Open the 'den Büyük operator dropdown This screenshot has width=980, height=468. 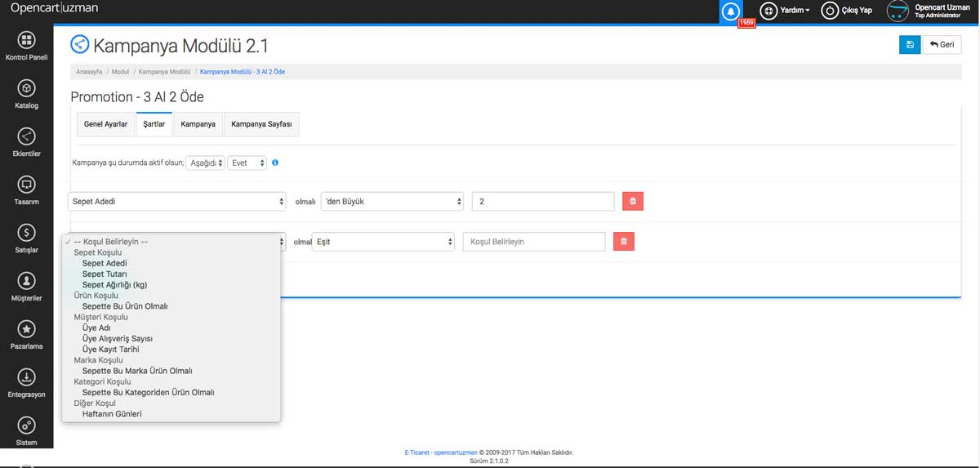click(x=392, y=201)
